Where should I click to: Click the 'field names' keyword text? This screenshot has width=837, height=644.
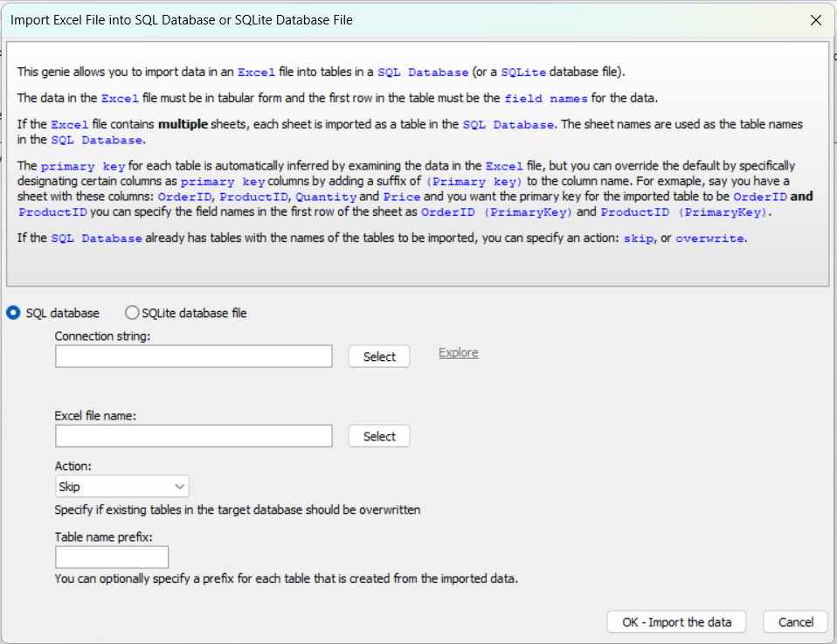546,98
